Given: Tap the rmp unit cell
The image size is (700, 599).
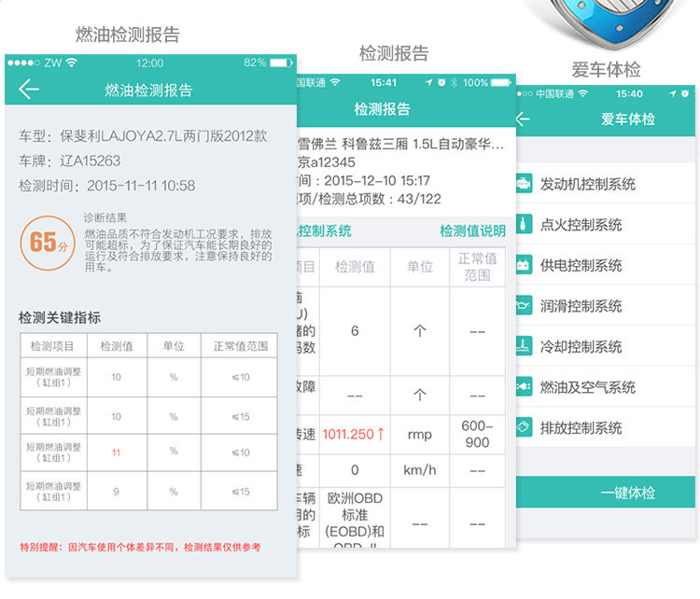Looking at the screenshot, I should [x=420, y=434].
